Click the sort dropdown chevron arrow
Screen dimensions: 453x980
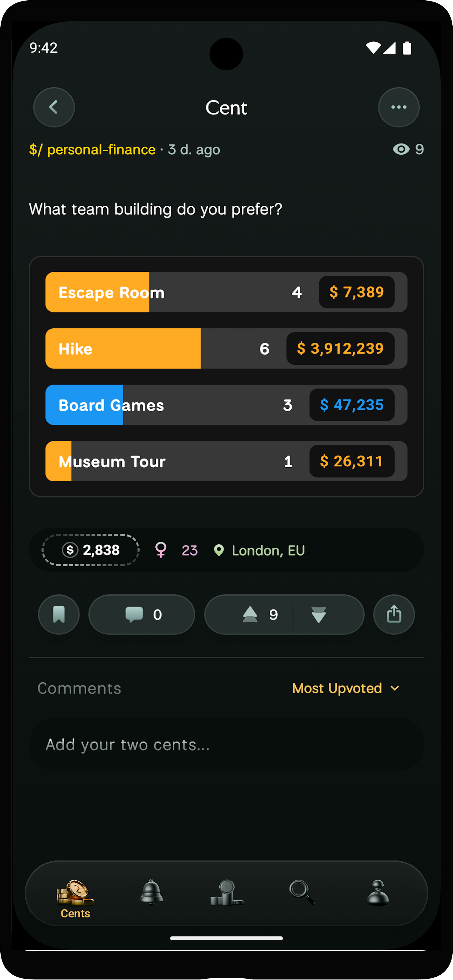coord(395,688)
